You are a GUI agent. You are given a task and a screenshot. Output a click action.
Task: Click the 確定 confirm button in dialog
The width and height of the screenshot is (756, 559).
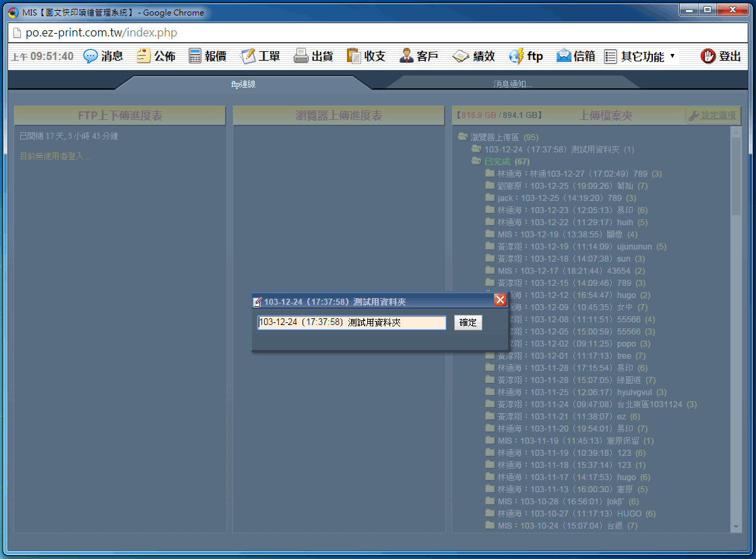(468, 323)
